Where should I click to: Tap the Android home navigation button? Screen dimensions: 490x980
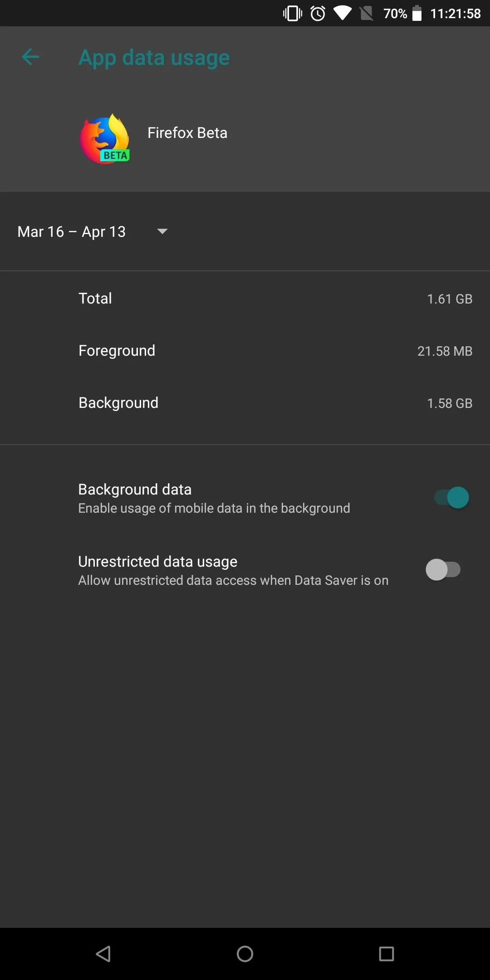coord(245,954)
